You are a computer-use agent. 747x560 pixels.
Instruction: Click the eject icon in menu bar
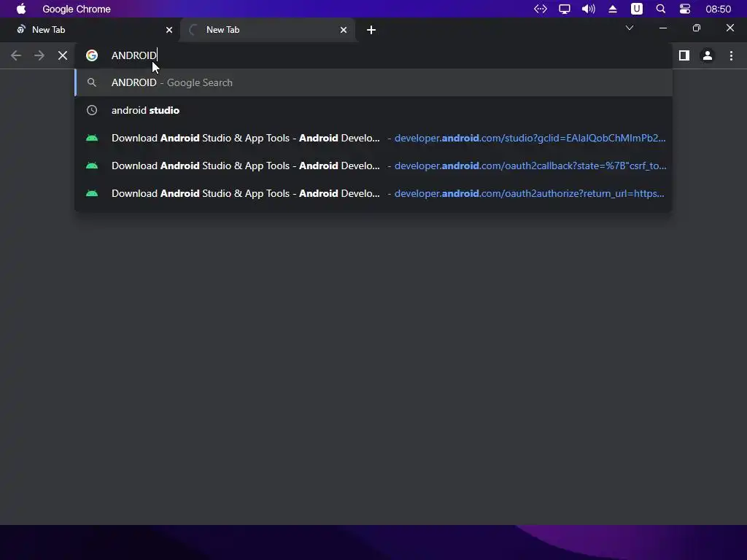[613, 9]
